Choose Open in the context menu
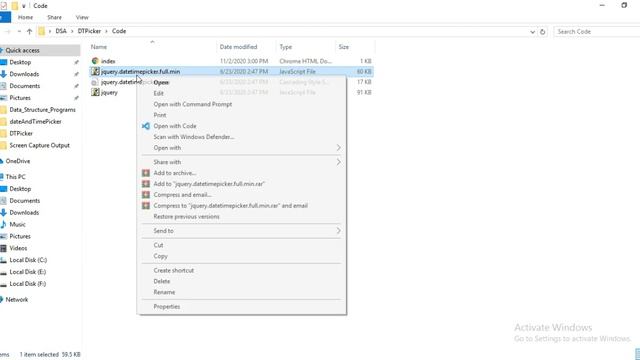 coord(241,82)
